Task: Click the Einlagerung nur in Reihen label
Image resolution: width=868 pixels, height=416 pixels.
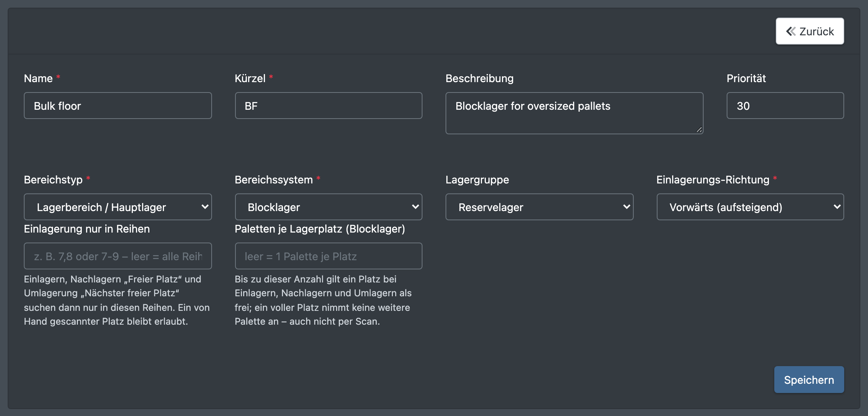Action: [x=87, y=229]
